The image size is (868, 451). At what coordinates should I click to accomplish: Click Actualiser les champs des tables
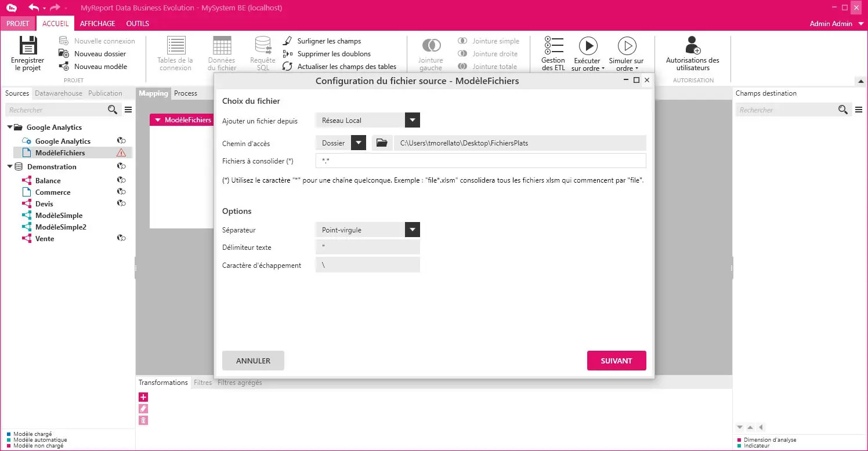tap(287, 67)
